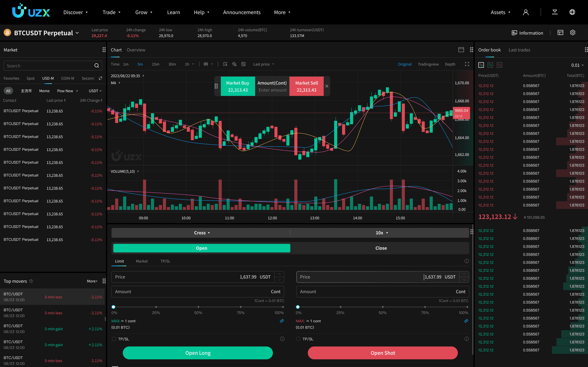Click the UZX logo
Viewport: 588px width, 367px height.
coord(31,11)
